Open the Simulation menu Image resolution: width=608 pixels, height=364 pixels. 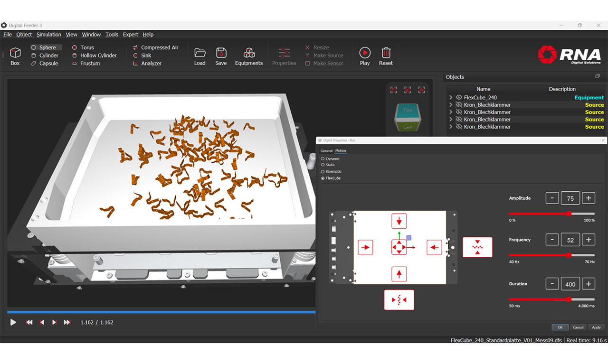[49, 35]
